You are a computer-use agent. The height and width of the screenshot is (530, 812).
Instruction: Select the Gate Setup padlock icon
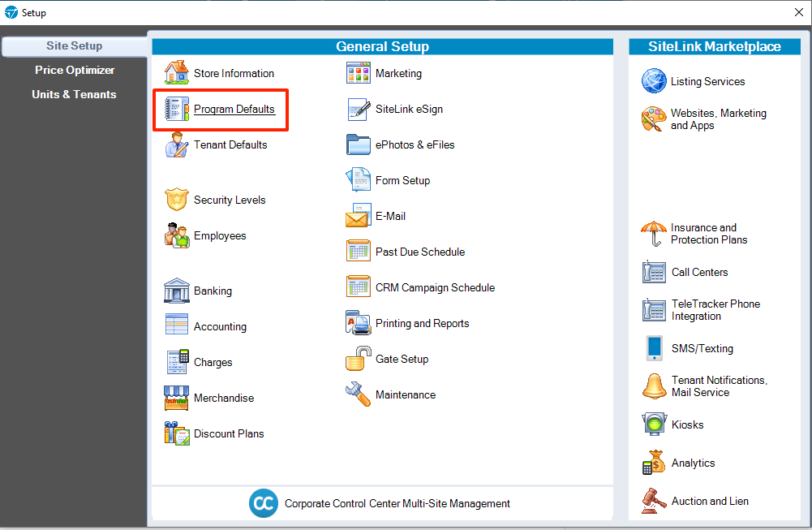[359, 359]
